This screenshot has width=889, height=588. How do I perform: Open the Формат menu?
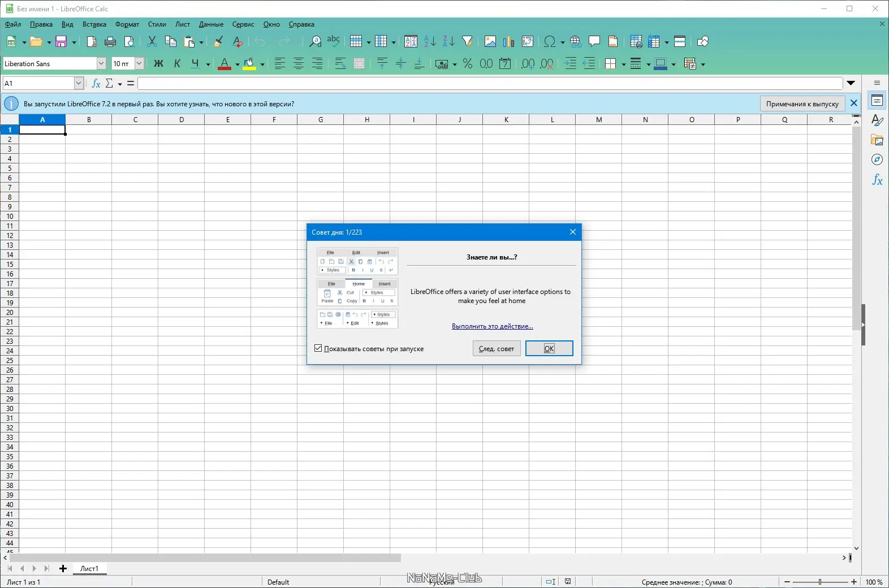pos(127,24)
